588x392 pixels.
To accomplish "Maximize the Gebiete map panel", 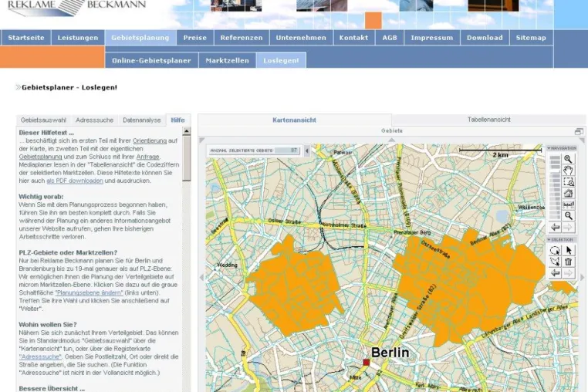I will pyautogui.click(x=579, y=131).
